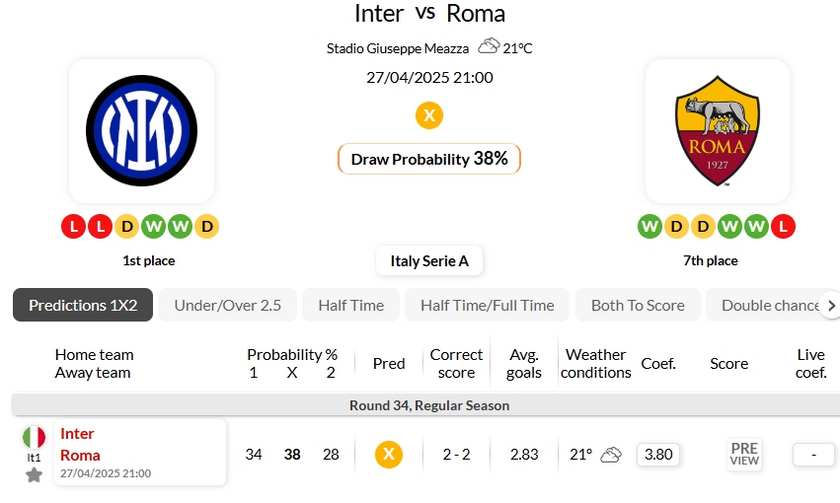The height and width of the screenshot is (503, 840).
Task: Open the Both To Score tab
Action: [638, 305]
